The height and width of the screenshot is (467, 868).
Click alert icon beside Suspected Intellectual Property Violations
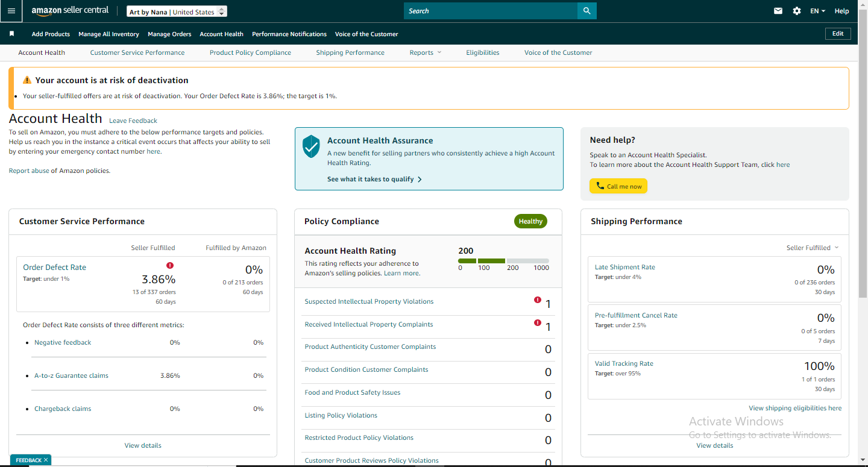[x=537, y=300]
